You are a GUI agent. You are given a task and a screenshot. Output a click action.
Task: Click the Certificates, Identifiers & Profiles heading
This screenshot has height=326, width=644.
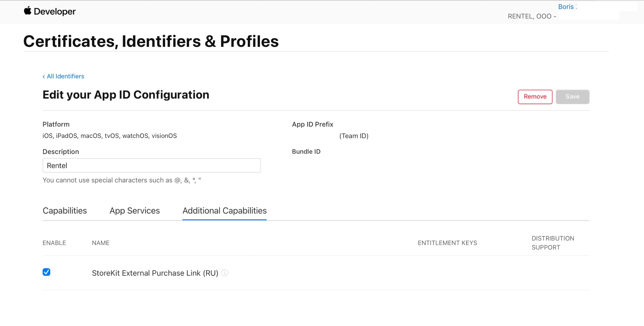[151, 42]
